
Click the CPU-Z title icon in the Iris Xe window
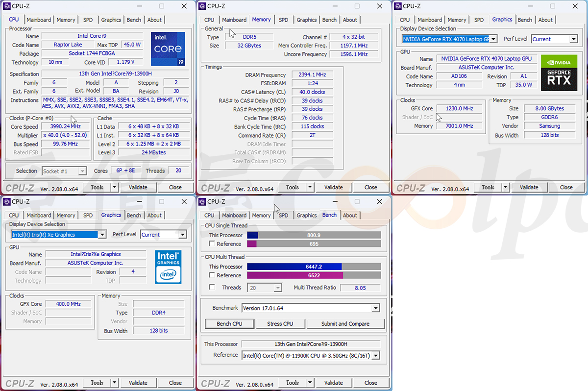[6, 201]
